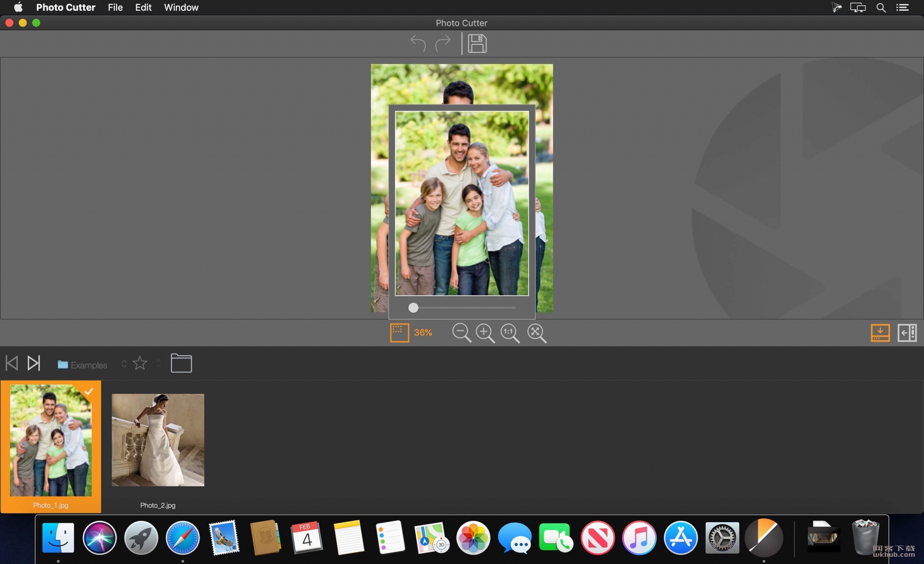Open the File menu
The height and width of the screenshot is (564, 924).
(115, 8)
